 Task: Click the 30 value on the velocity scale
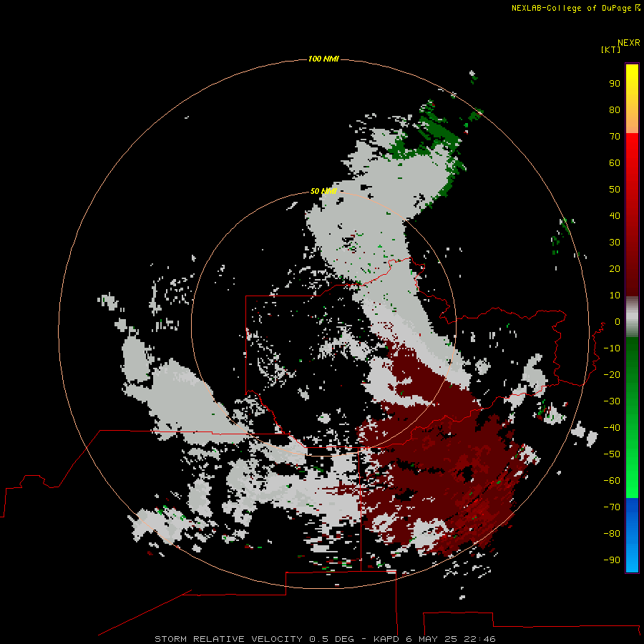(x=615, y=243)
